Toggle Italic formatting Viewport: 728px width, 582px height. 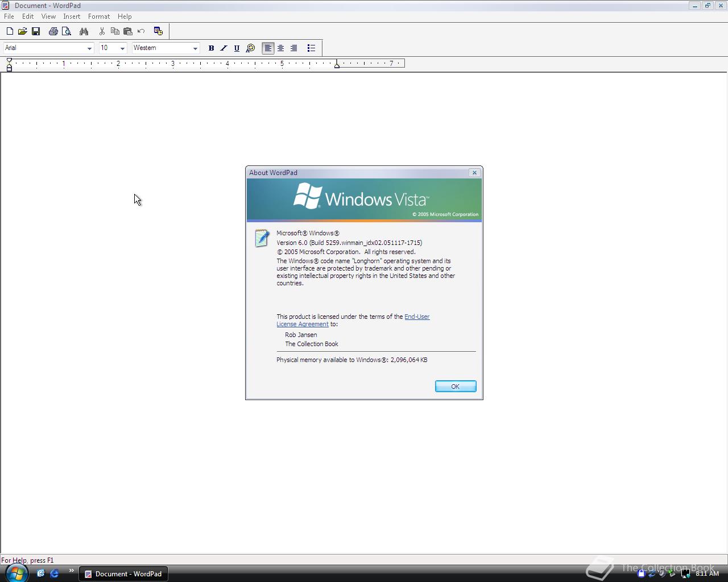pos(224,48)
